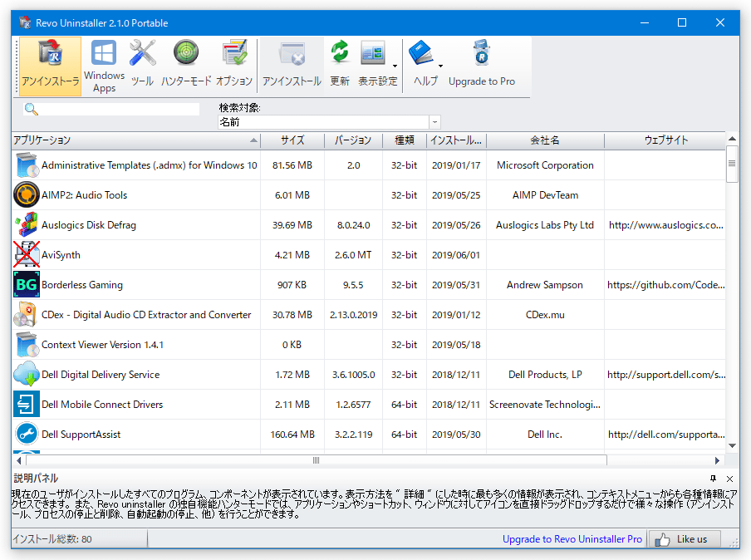Select Administrative Templates (.admx) icon
The image size is (751, 560).
pyautogui.click(x=27, y=165)
